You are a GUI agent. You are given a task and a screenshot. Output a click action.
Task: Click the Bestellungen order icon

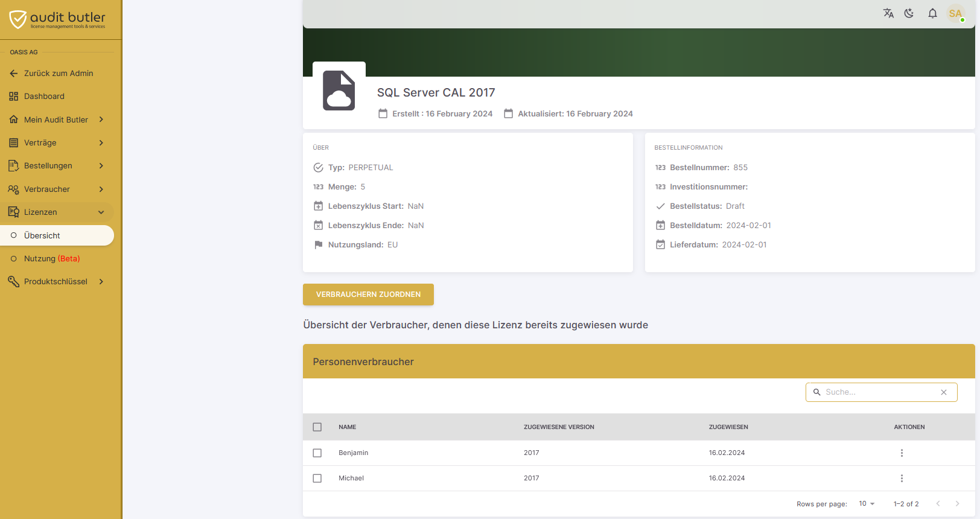(14, 166)
